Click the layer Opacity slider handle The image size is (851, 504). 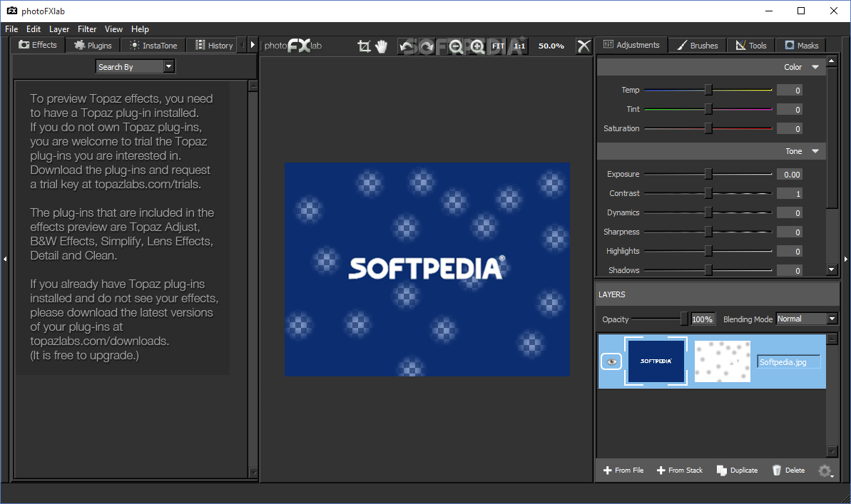tap(684, 319)
